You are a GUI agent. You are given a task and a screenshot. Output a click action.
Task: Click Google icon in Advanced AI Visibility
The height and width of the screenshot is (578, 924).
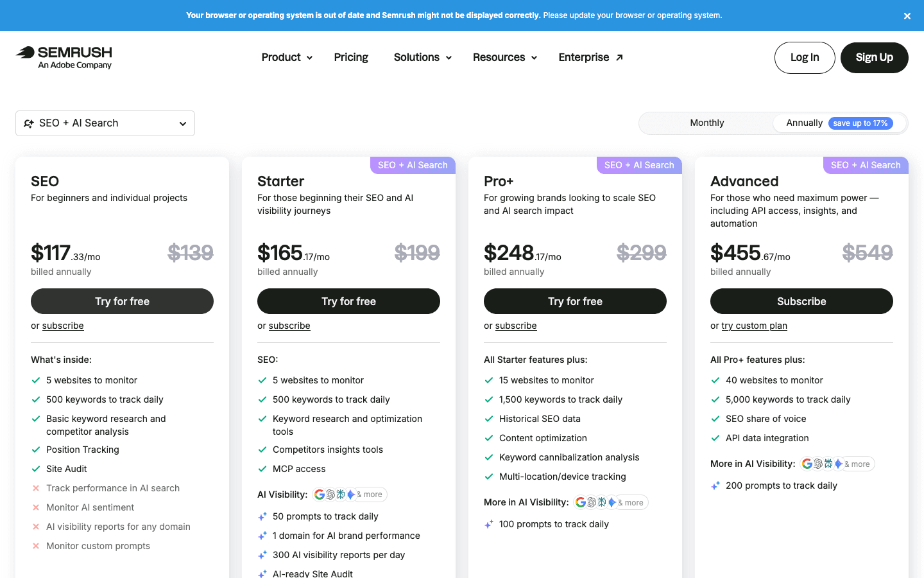807,464
